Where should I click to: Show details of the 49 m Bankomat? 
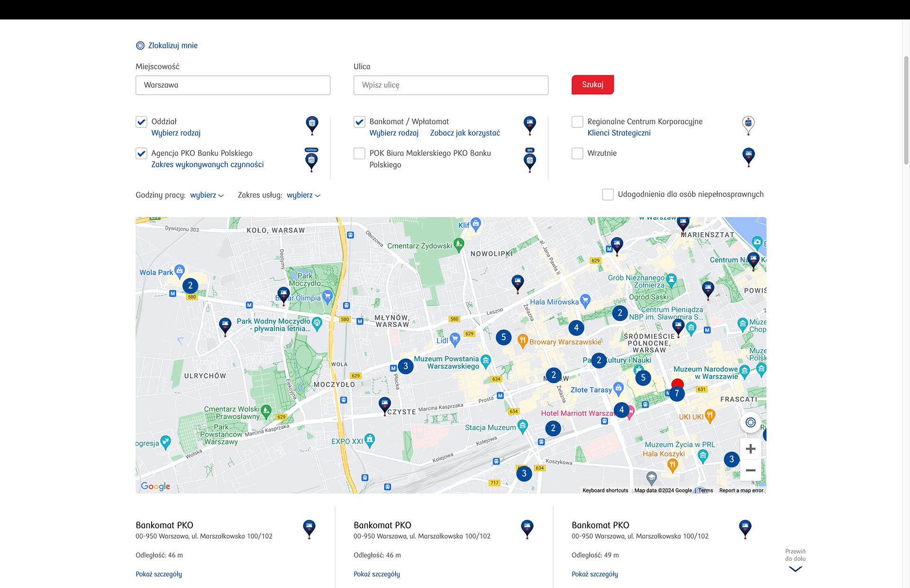595,574
